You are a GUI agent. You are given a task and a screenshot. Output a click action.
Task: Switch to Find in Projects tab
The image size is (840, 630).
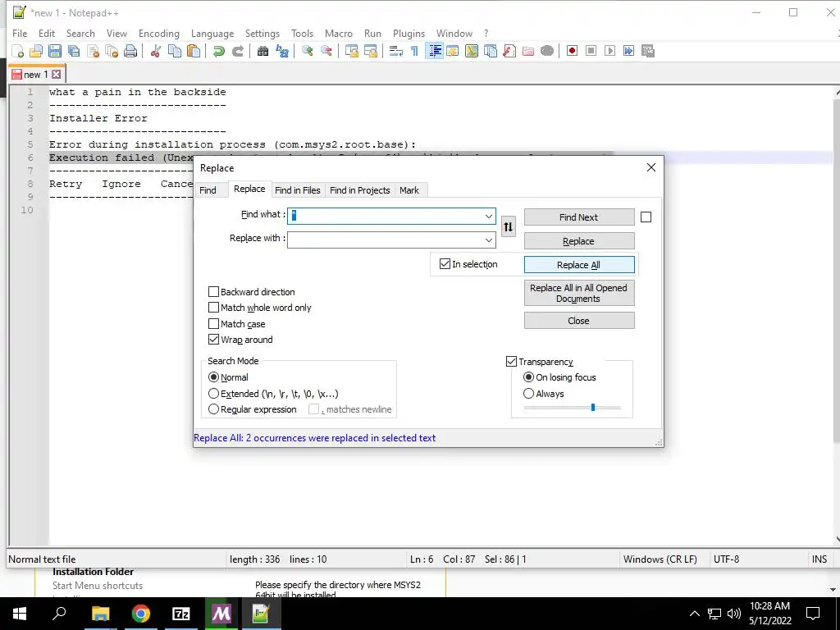(x=360, y=190)
